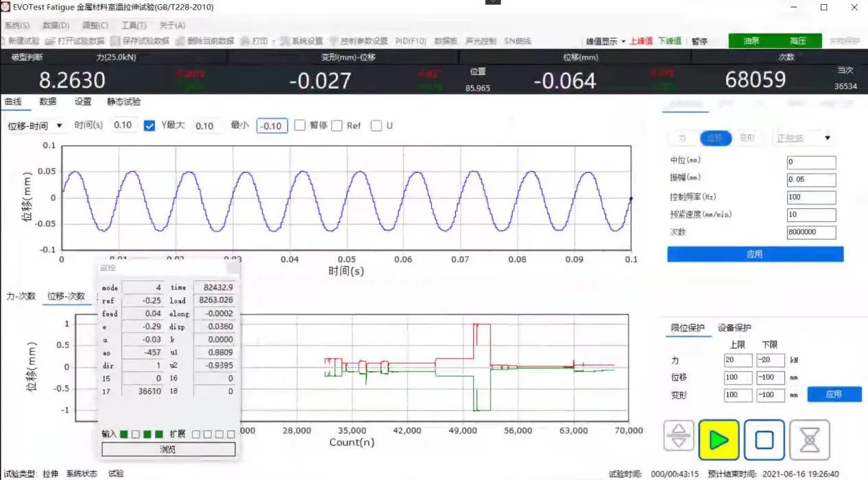Open the 数据(D) menu

pyautogui.click(x=56, y=25)
